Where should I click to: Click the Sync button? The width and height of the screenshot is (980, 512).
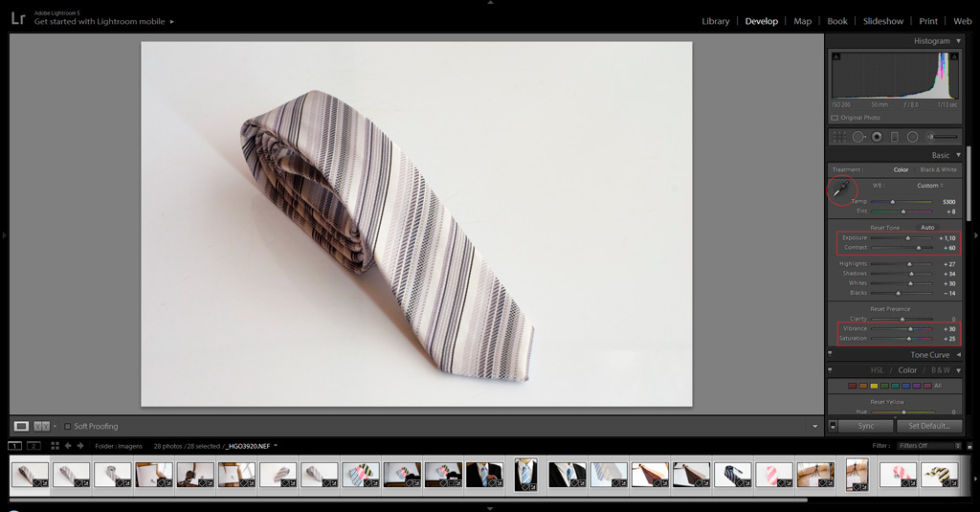(x=865, y=426)
